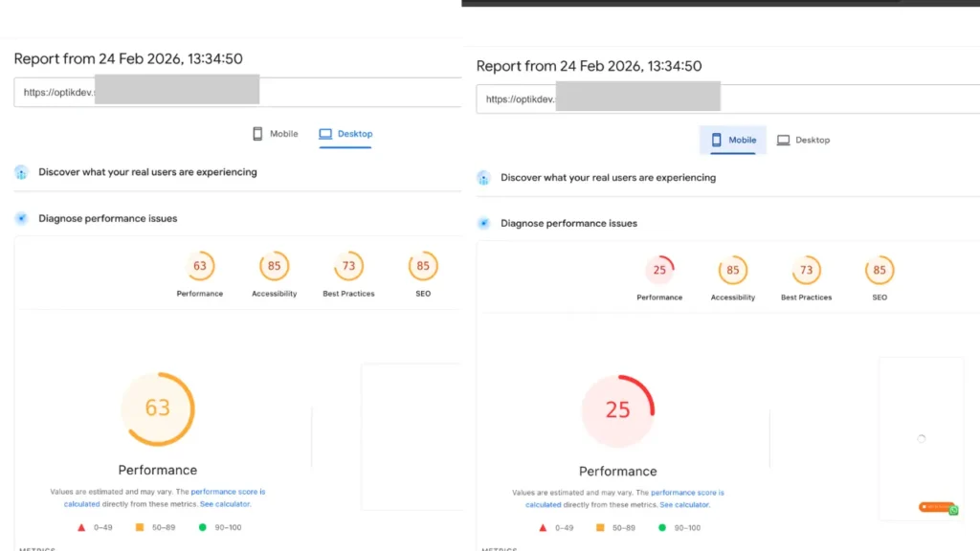Expand Diagnose performance issues in left report
Image resolution: width=980 pixels, height=551 pixels.
tap(107, 218)
